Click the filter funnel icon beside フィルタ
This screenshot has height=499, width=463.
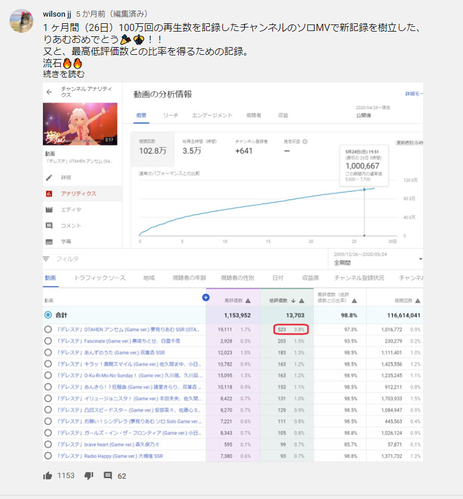coord(46,259)
